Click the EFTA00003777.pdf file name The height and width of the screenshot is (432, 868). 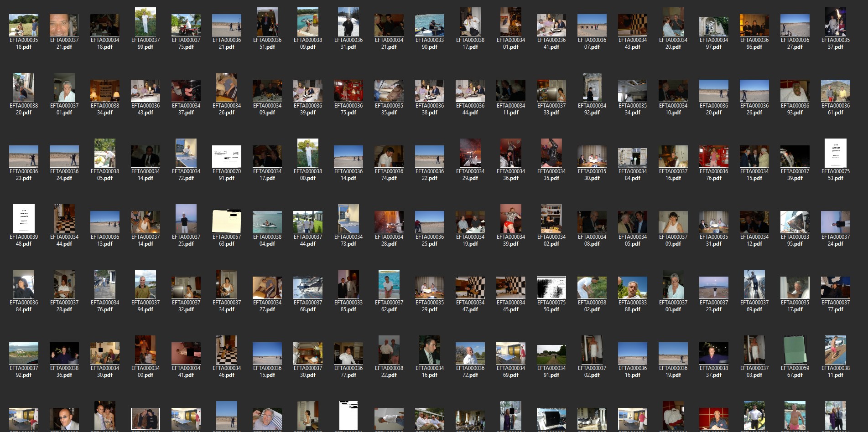click(836, 306)
